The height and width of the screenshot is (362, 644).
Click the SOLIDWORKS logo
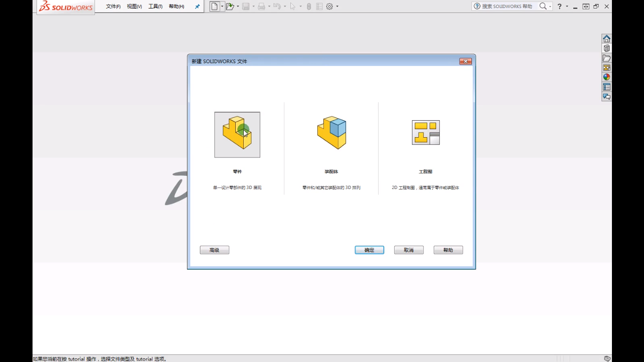66,7
